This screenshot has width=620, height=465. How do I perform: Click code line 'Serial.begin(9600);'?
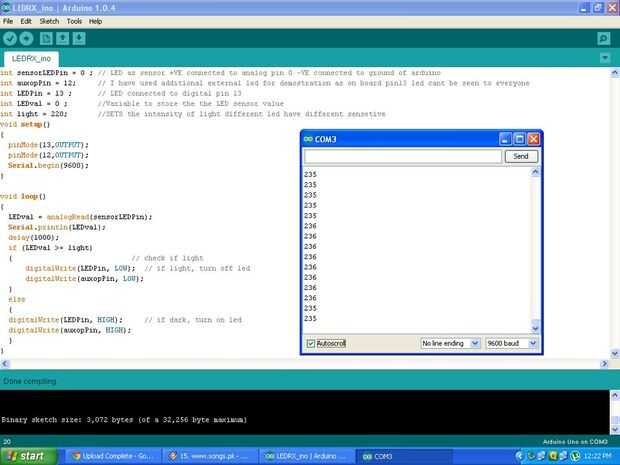(x=48, y=165)
